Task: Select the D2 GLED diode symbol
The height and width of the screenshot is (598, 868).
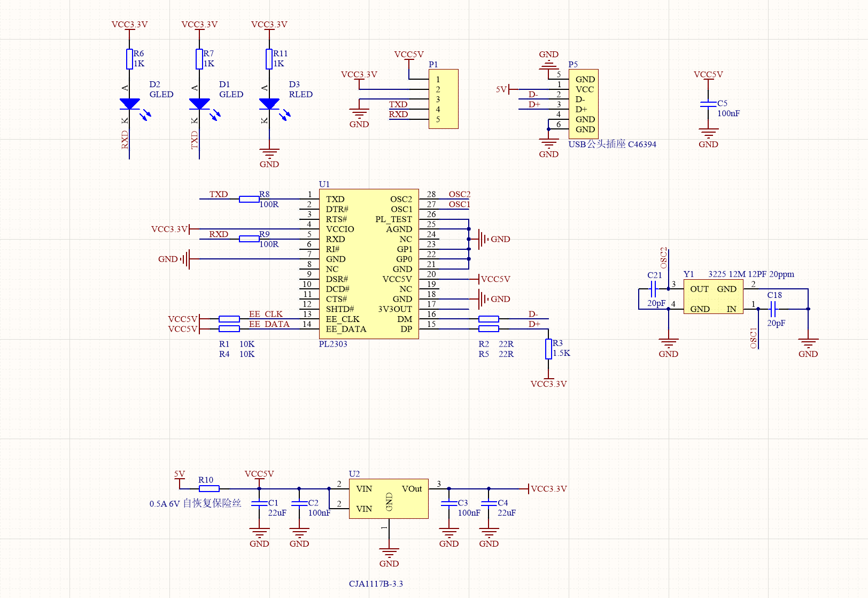Action: click(x=130, y=104)
